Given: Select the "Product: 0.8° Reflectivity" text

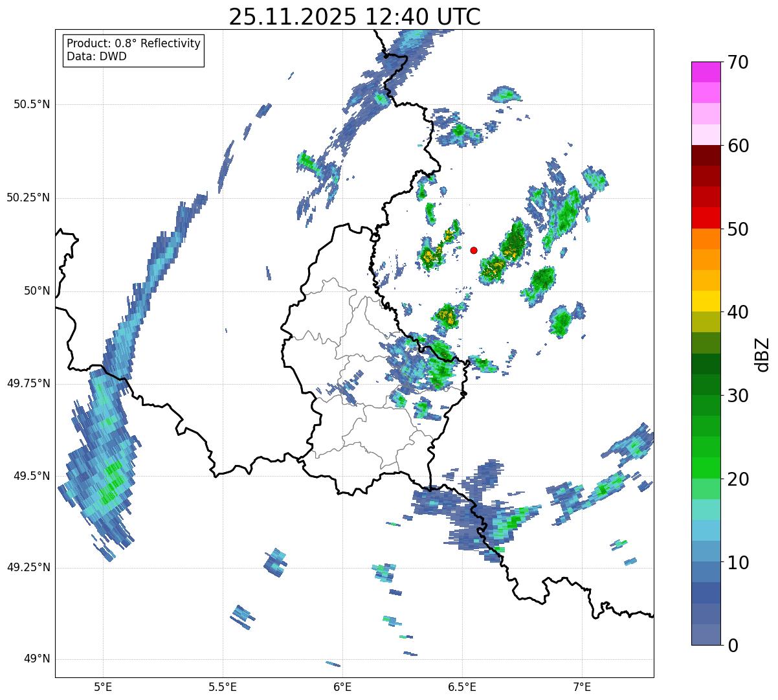Looking at the screenshot, I should (x=134, y=43).
